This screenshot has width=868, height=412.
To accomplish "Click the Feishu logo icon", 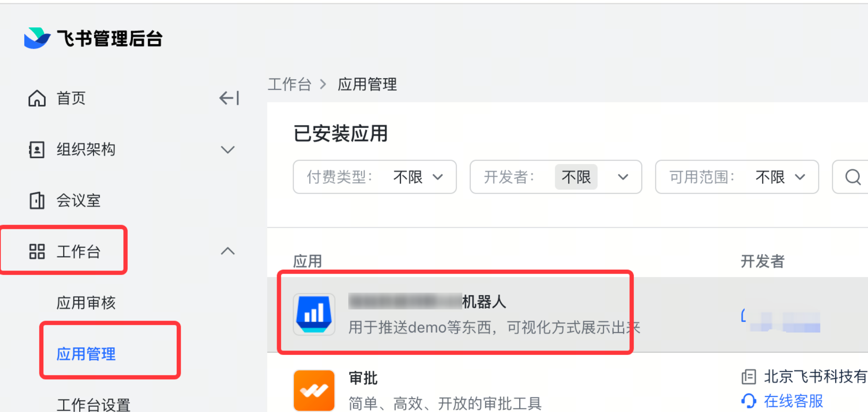I will (x=37, y=38).
